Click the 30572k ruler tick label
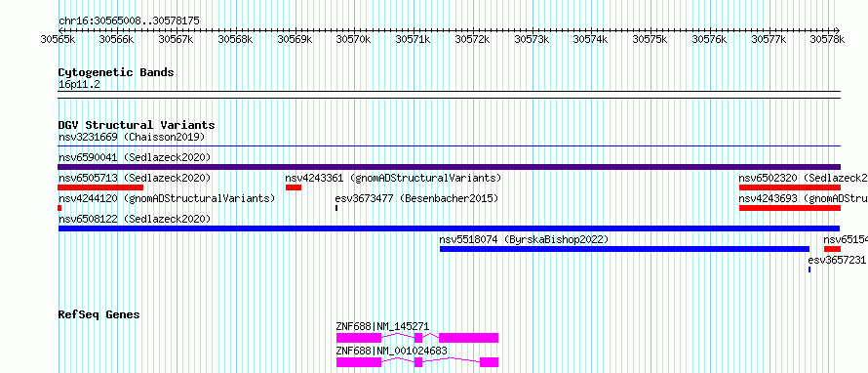Viewport: 868px width, 373px height. tap(472, 39)
